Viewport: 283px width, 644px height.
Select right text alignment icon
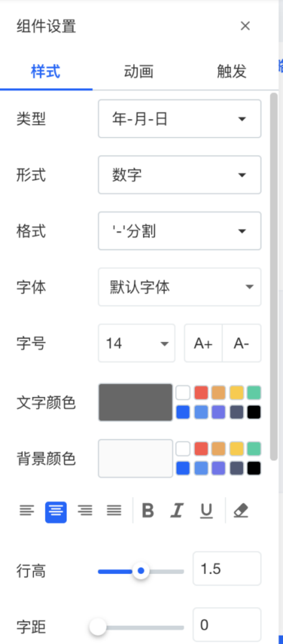(x=85, y=511)
